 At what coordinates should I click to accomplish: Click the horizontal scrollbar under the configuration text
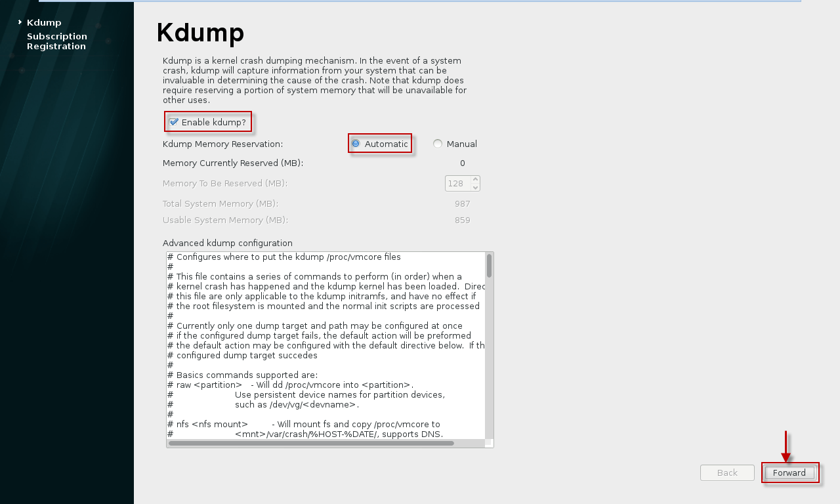click(x=311, y=444)
